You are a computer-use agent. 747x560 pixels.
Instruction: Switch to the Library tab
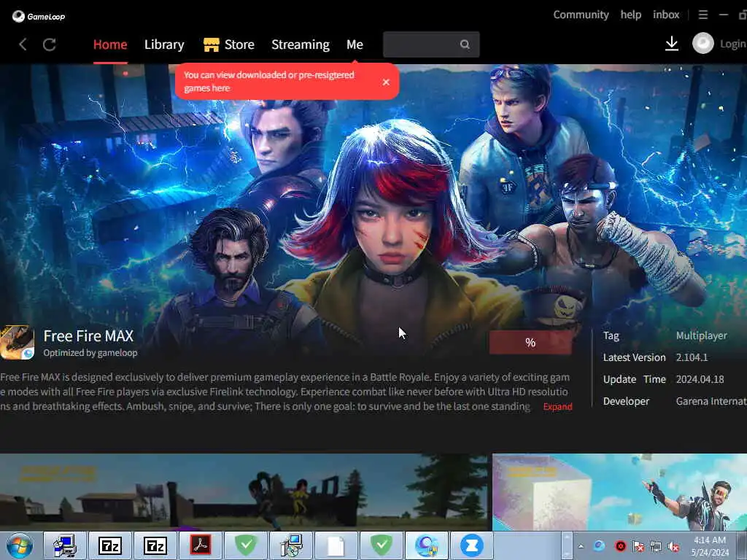tap(164, 44)
